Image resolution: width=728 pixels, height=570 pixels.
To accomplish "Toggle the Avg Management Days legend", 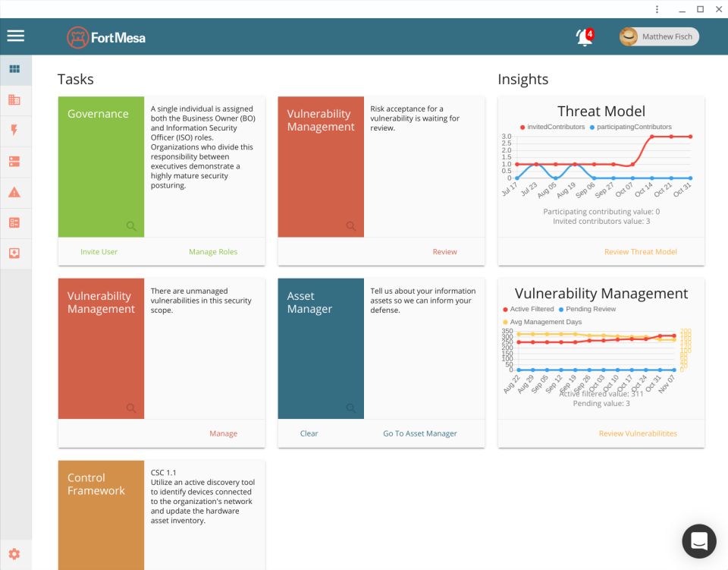I will coord(540,322).
